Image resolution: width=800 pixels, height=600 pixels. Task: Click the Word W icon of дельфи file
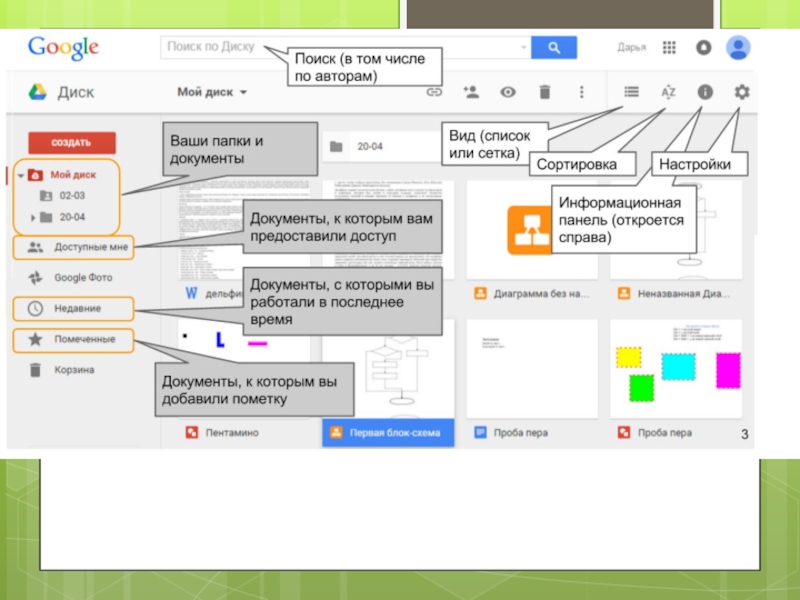[192, 293]
